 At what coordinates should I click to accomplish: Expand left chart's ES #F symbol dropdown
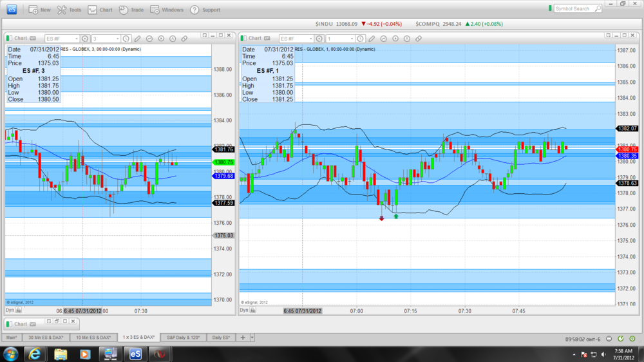coord(77,39)
